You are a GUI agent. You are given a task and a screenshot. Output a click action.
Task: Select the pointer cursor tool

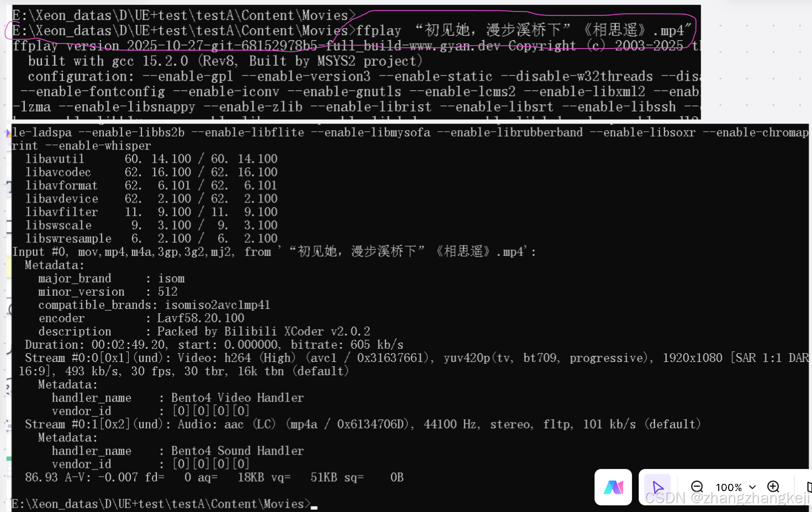point(658,487)
